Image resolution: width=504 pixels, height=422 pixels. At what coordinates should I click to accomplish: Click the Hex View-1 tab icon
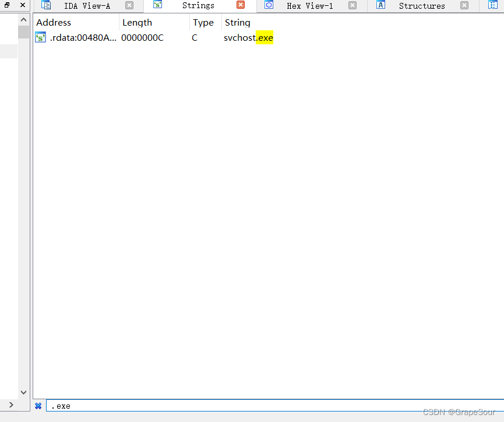[x=269, y=5]
